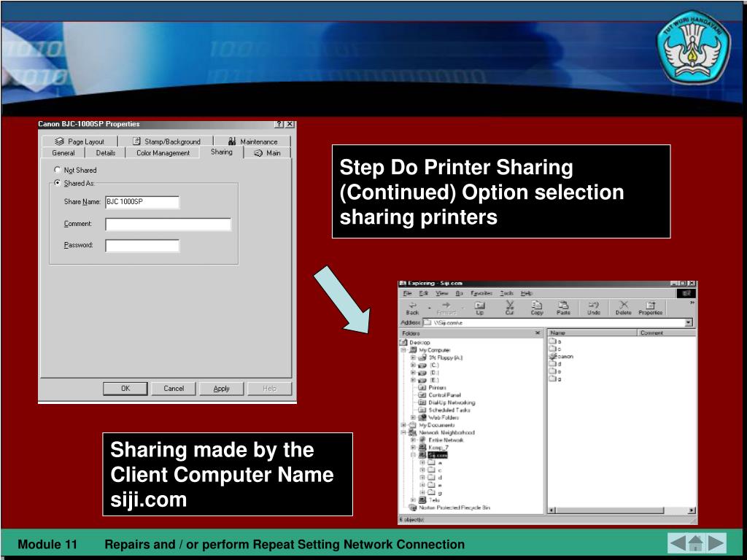Select the Not Shared radio button
The width and height of the screenshot is (747, 560).
click(x=58, y=169)
